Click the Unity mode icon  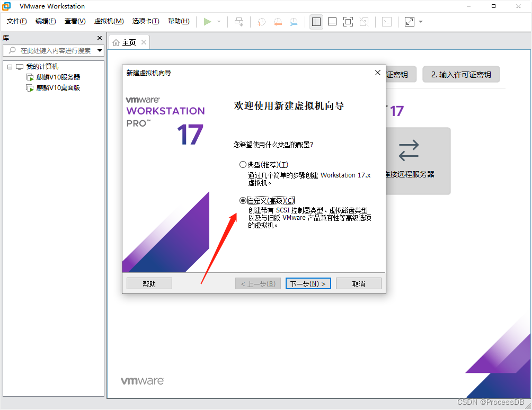click(x=364, y=22)
